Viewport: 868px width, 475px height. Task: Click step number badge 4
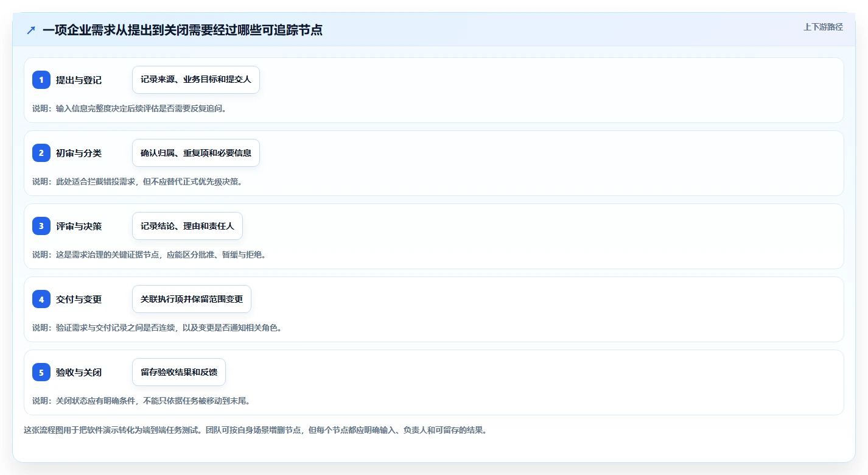click(x=41, y=299)
